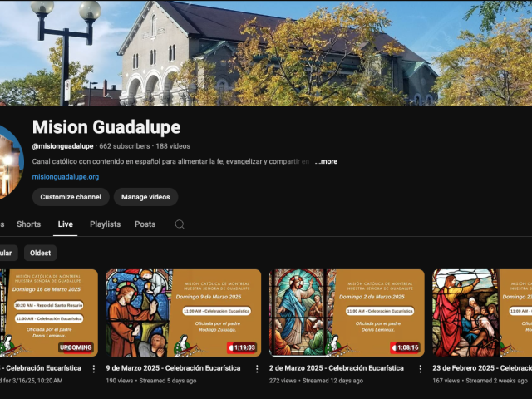Click the UPCOMING badge on the thumbnail
The width and height of the screenshot is (532, 399).
pyautogui.click(x=76, y=347)
